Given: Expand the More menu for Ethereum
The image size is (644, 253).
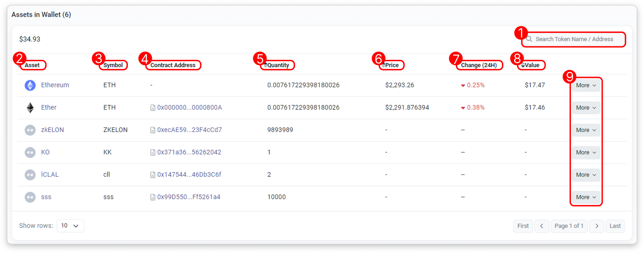Looking at the screenshot, I should (586, 85).
